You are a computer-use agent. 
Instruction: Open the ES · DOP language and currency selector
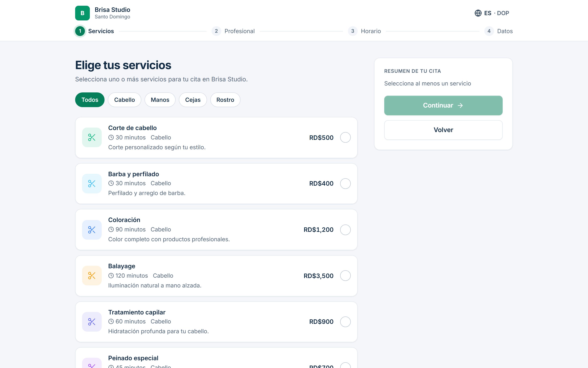click(x=492, y=13)
